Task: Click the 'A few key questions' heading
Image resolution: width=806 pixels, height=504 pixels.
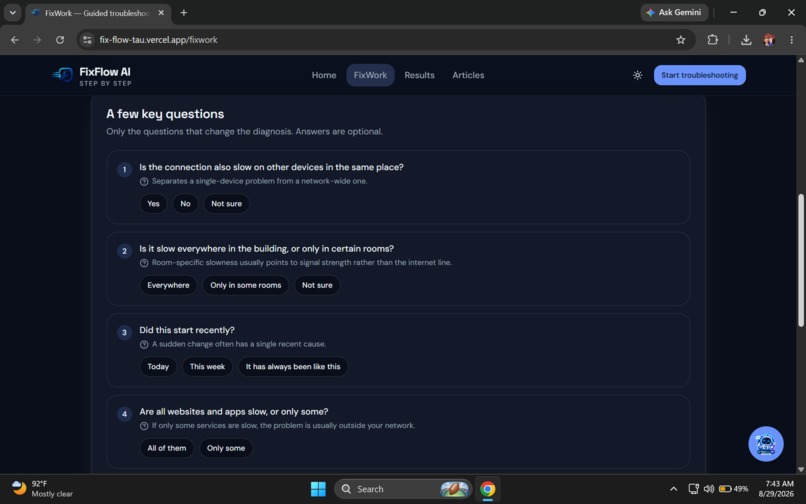Action: point(165,114)
